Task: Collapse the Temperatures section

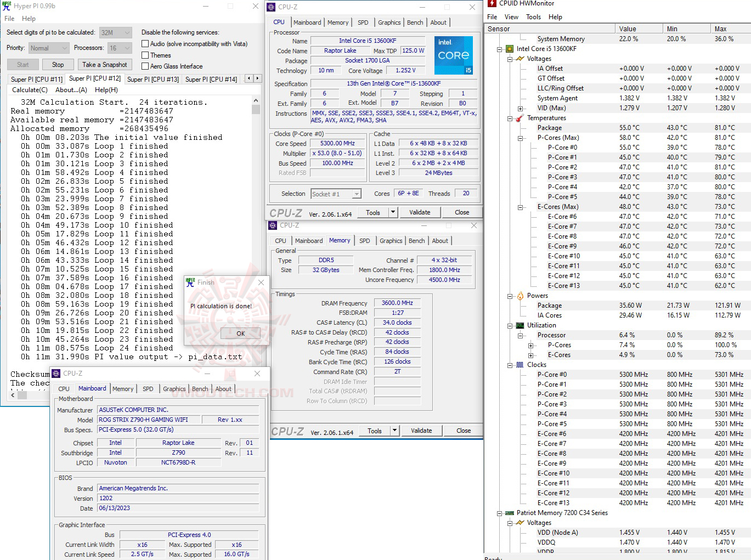Action: pos(510,118)
